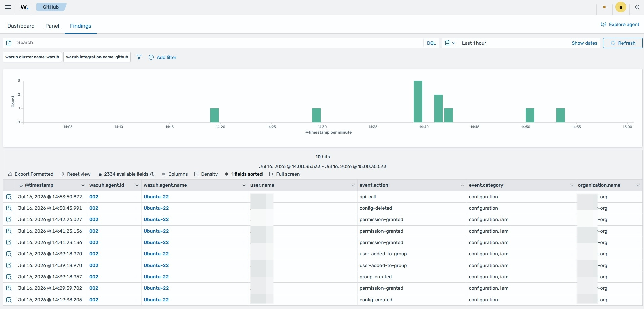Open the help question-mark icon
Viewport: 644px width, 309px height.
pyautogui.click(x=637, y=7)
